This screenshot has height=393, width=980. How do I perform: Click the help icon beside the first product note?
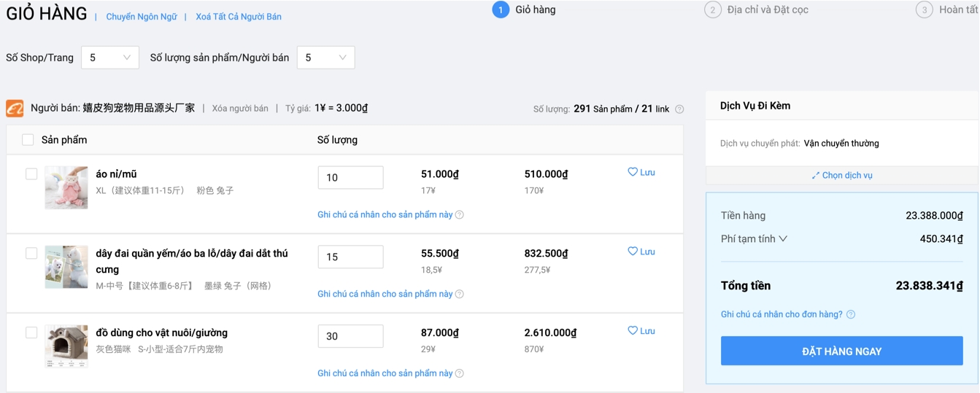tap(460, 214)
